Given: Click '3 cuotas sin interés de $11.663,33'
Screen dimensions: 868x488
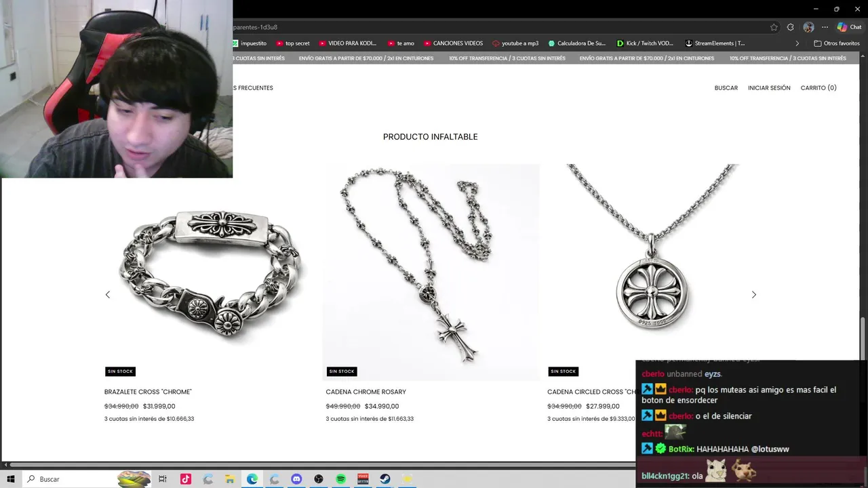Looking at the screenshot, I should coord(370,419).
